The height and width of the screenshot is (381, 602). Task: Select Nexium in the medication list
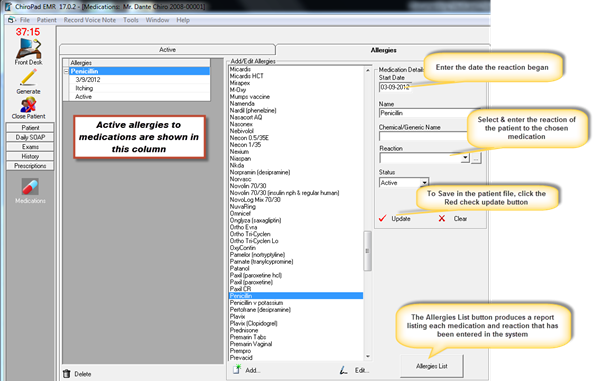(239, 151)
